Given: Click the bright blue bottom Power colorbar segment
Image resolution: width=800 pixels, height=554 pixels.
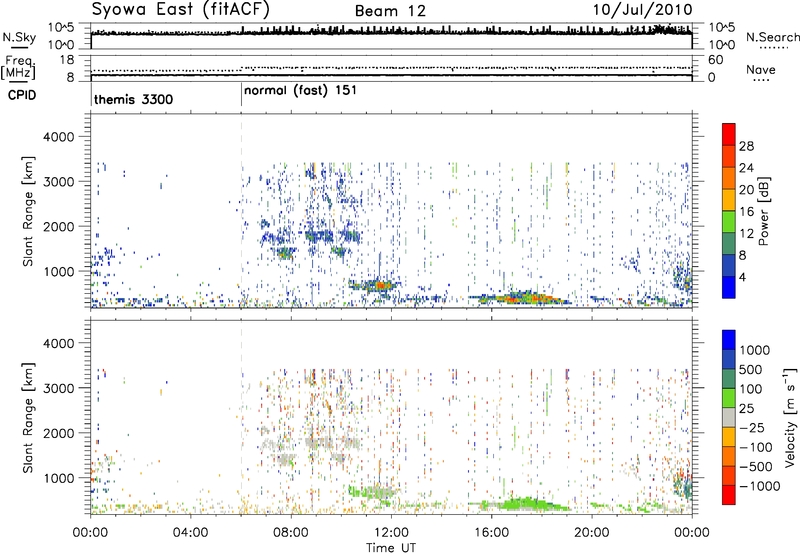Looking at the screenshot, I should 729,287.
